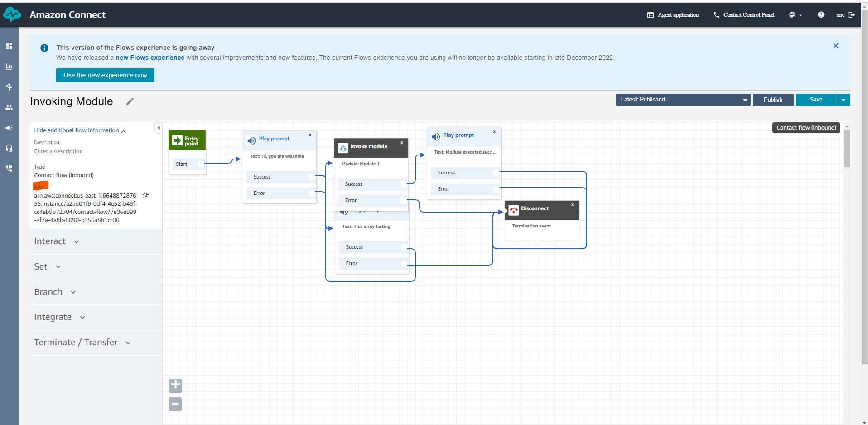Open the Latest: Published version dropdown

coord(683,100)
